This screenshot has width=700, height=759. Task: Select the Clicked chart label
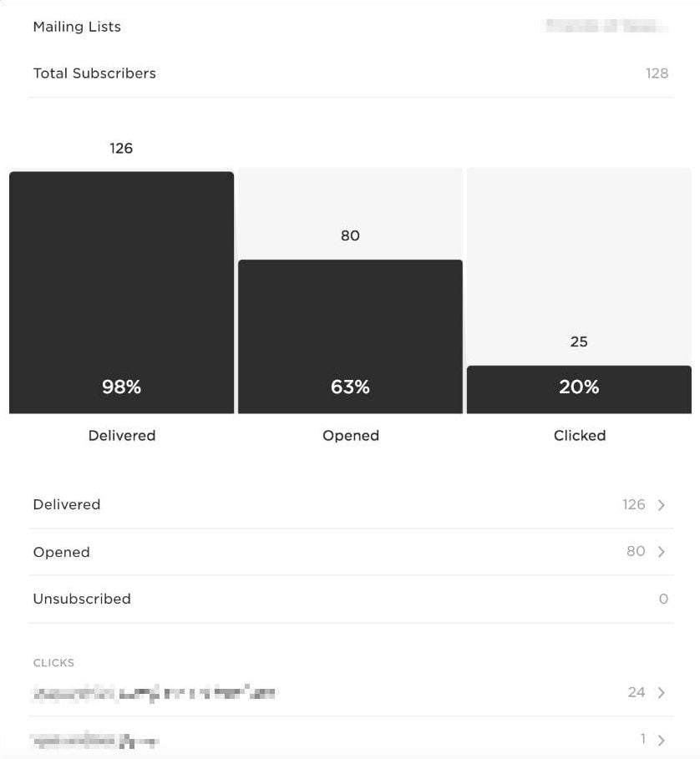tap(579, 435)
